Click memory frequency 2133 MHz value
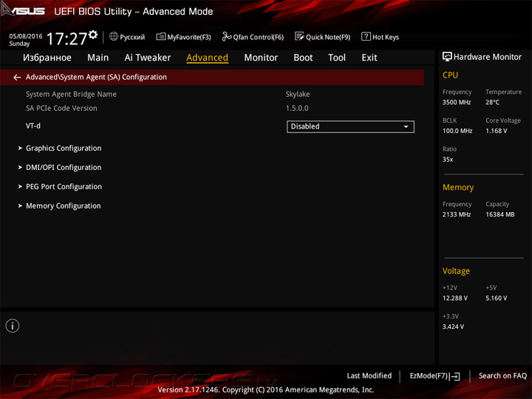532x399 pixels. point(457,215)
